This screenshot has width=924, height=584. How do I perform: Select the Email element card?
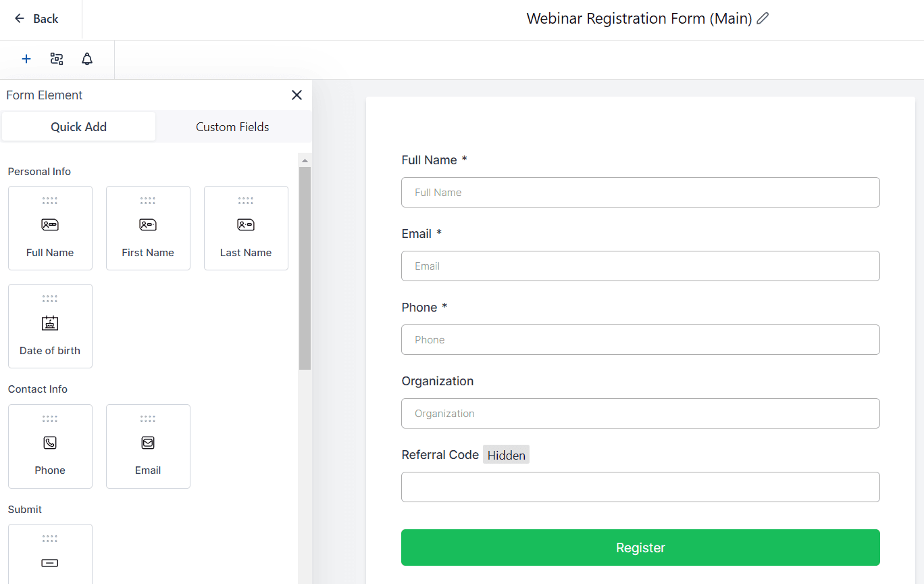point(148,446)
